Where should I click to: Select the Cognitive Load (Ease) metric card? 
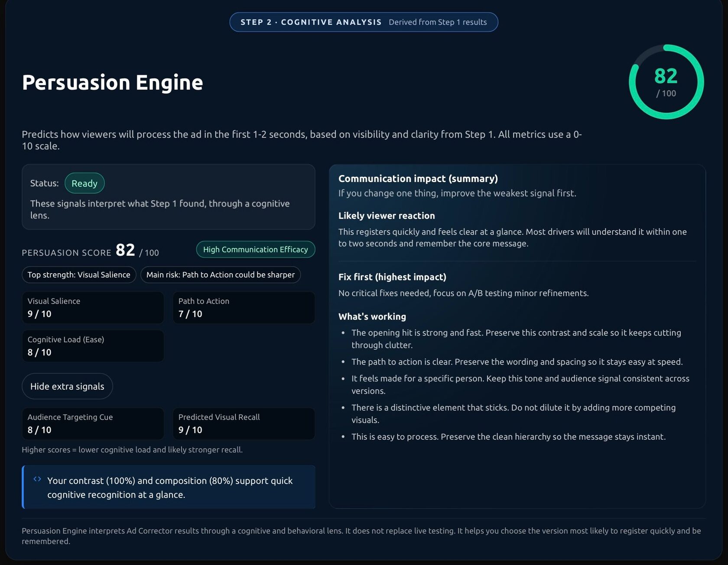(93, 346)
